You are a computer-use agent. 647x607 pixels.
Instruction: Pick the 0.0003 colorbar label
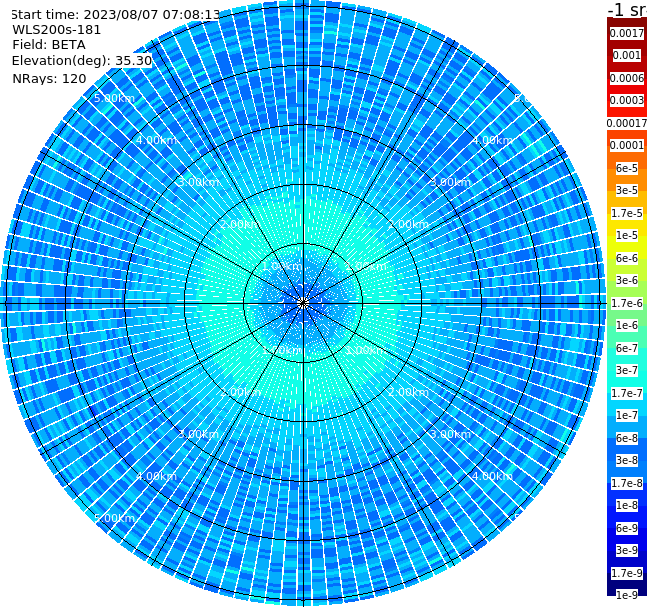tap(627, 100)
